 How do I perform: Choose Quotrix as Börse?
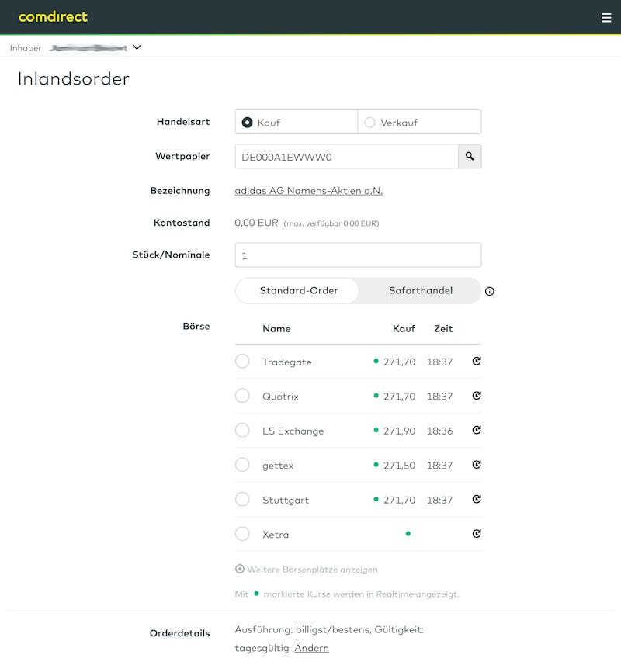click(x=242, y=396)
